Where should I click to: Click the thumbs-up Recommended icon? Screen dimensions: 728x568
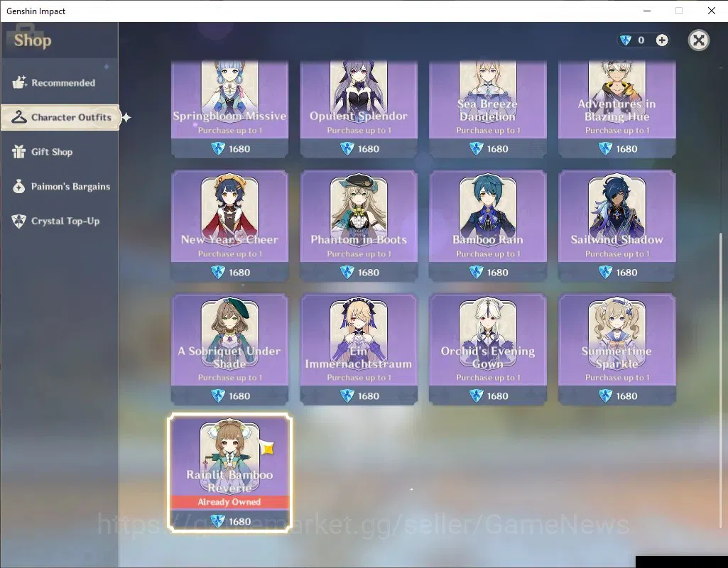(19, 82)
